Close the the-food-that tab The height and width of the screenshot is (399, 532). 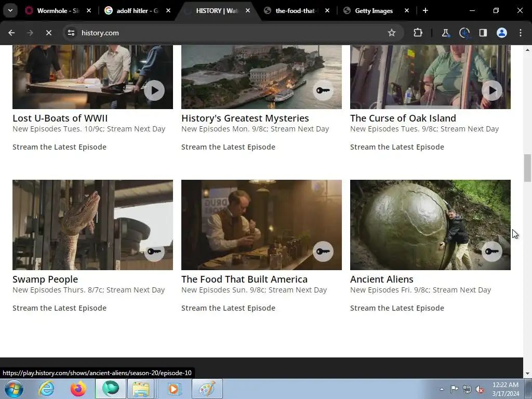[x=327, y=10]
